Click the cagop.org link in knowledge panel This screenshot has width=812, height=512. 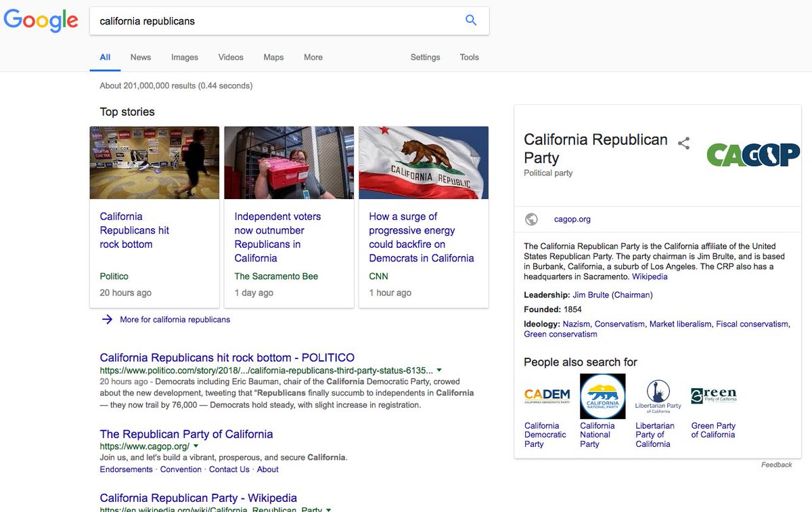(x=572, y=219)
